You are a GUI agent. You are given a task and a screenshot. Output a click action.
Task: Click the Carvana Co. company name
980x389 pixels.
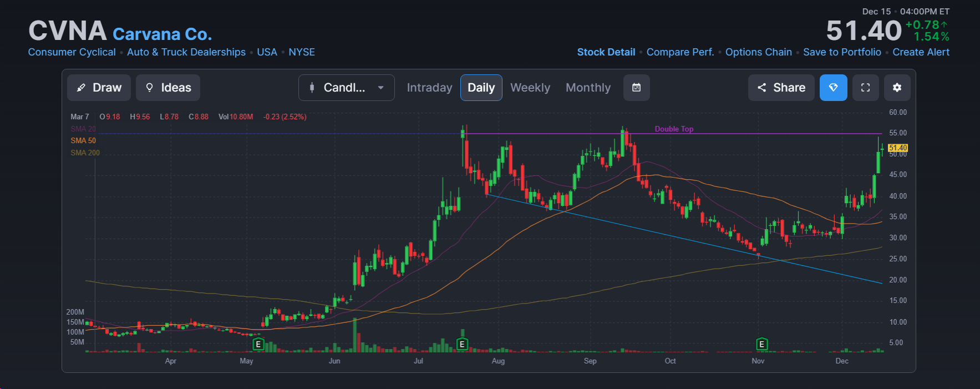click(x=163, y=34)
